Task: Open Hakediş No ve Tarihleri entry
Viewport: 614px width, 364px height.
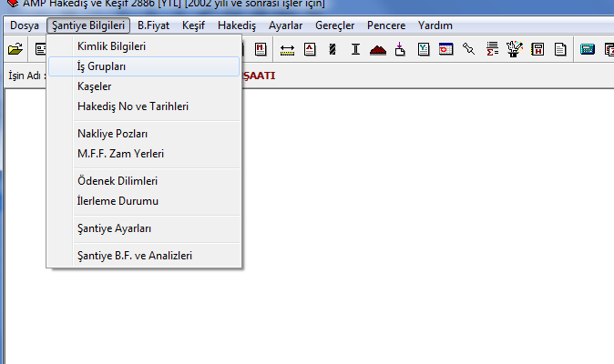Action: [x=133, y=106]
